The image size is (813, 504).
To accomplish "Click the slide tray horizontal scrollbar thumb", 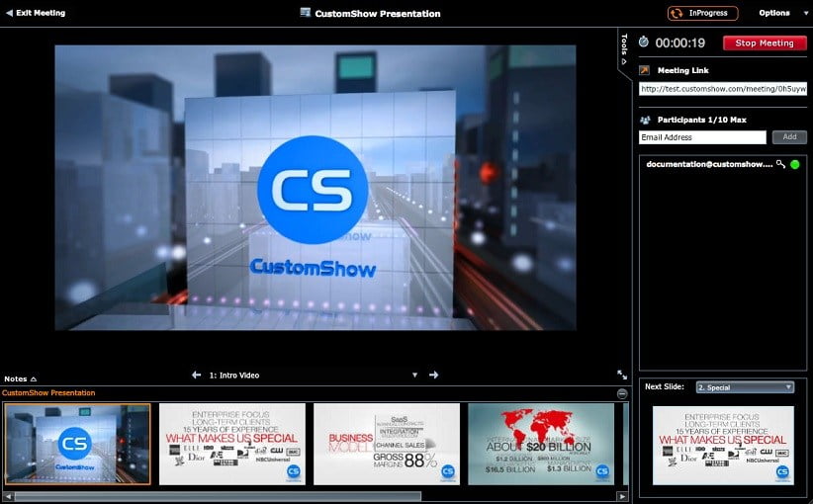I will click(218, 496).
